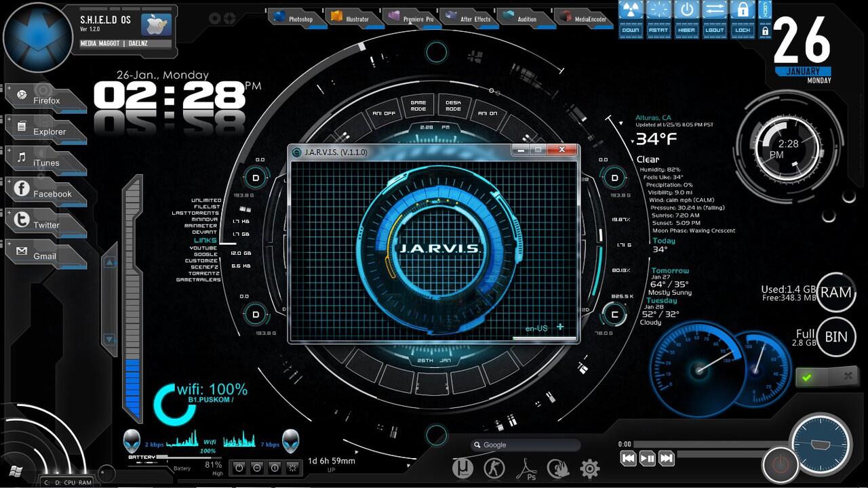The image size is (868, 488).
Task: Expand the plus marker beside Gmail
Action: [9, 243]
